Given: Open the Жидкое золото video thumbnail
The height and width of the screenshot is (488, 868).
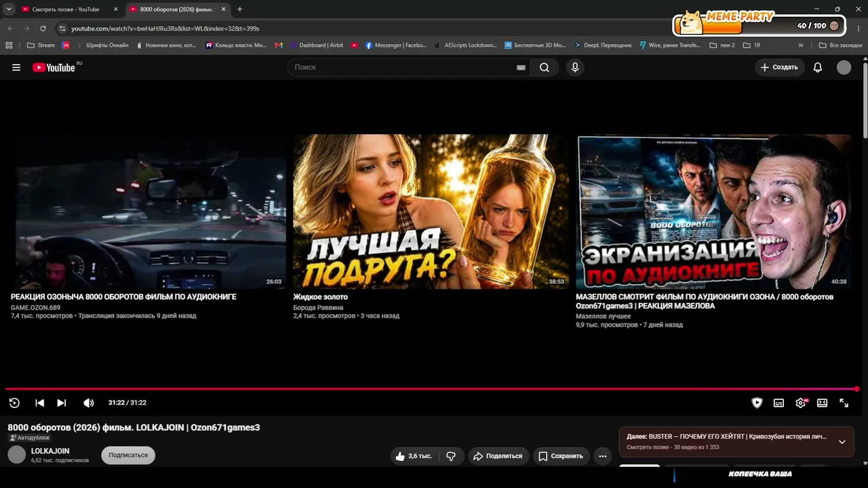Looking at the screenshot, I should [431, 211].
